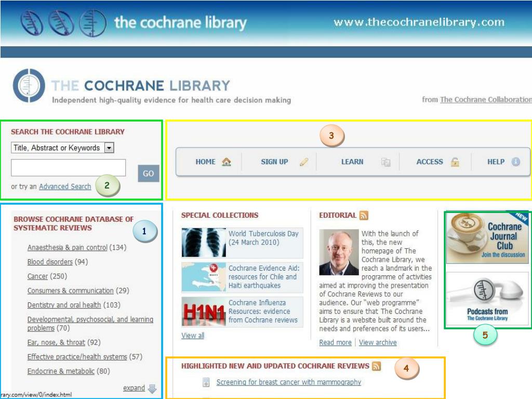
Task: View archive of editorials
Action: pos(378,343)
